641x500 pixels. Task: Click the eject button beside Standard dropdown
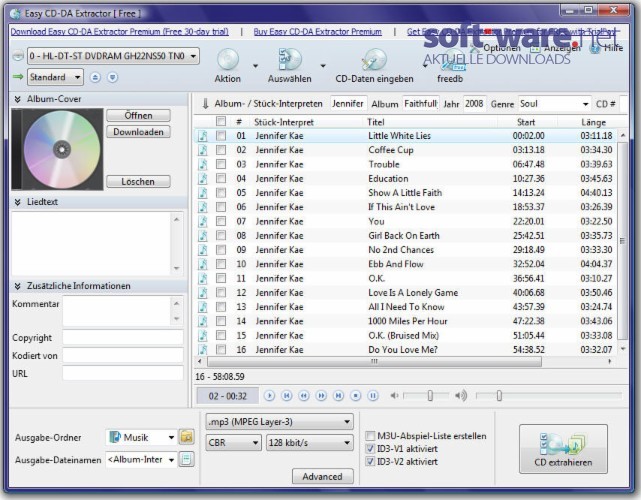(x=95, y=77)
